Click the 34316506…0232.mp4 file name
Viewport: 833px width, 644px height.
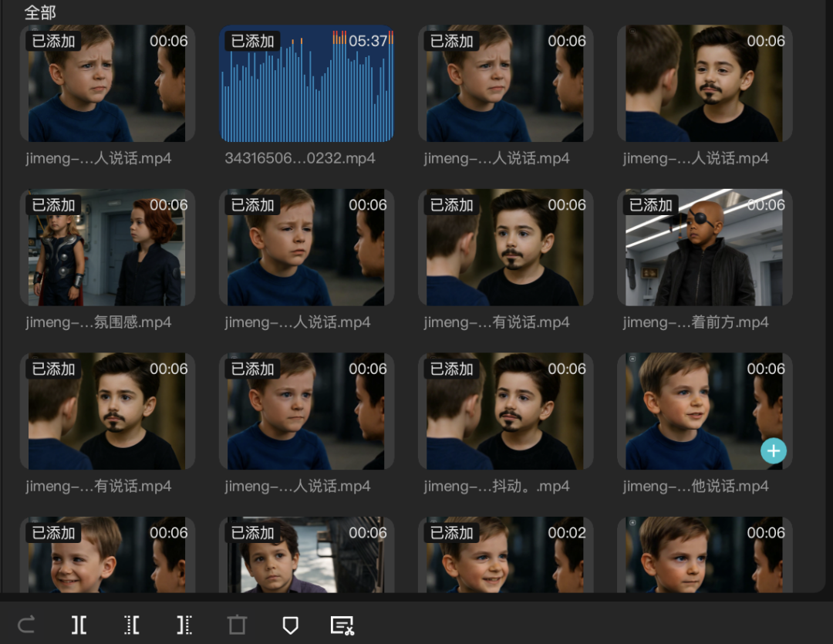[x=300, y=158]
